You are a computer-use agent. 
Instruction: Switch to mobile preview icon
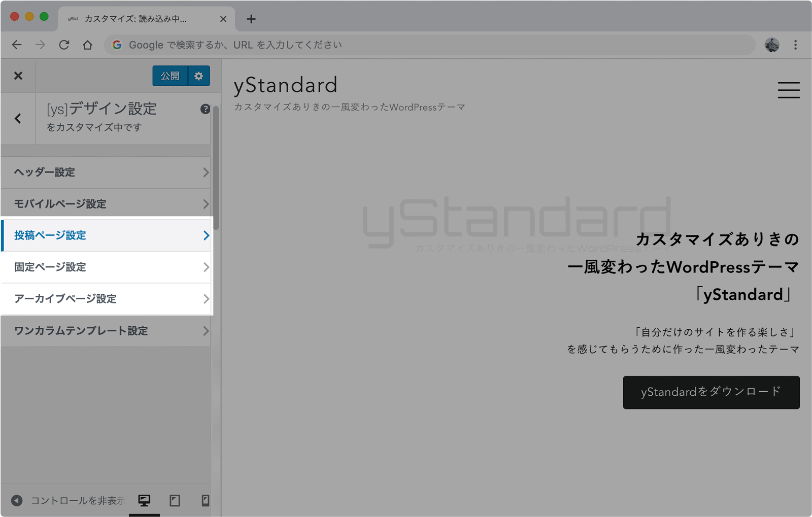[205, 501]
